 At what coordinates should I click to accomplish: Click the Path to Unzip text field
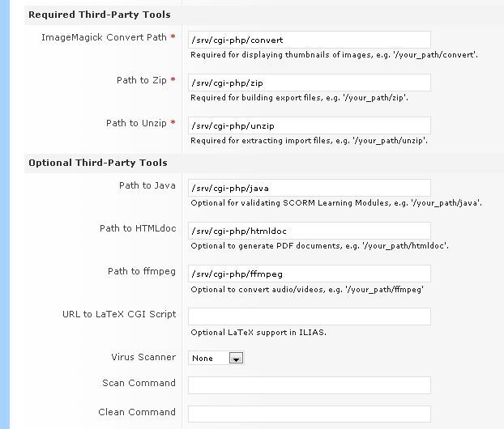(x=309, y=125)
